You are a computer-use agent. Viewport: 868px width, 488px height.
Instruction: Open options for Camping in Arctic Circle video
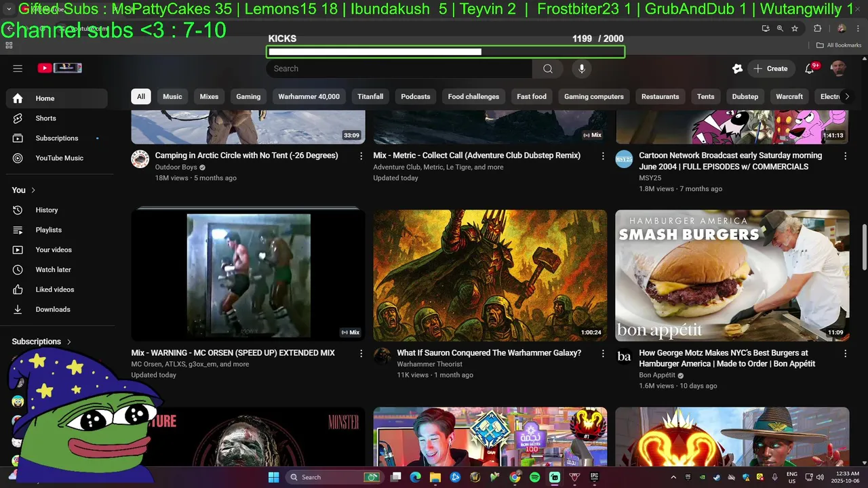pos(361,156)
